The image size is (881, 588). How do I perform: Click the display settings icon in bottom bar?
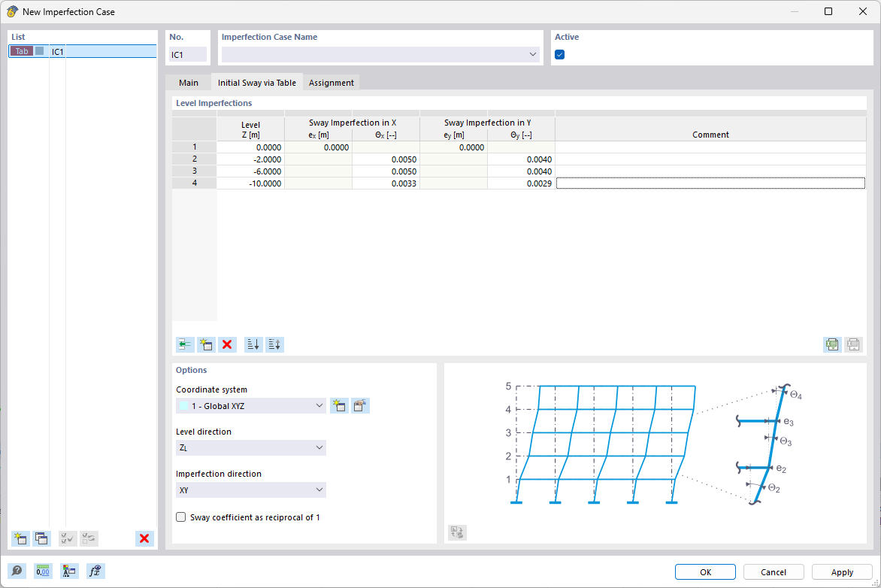(69, 571)
